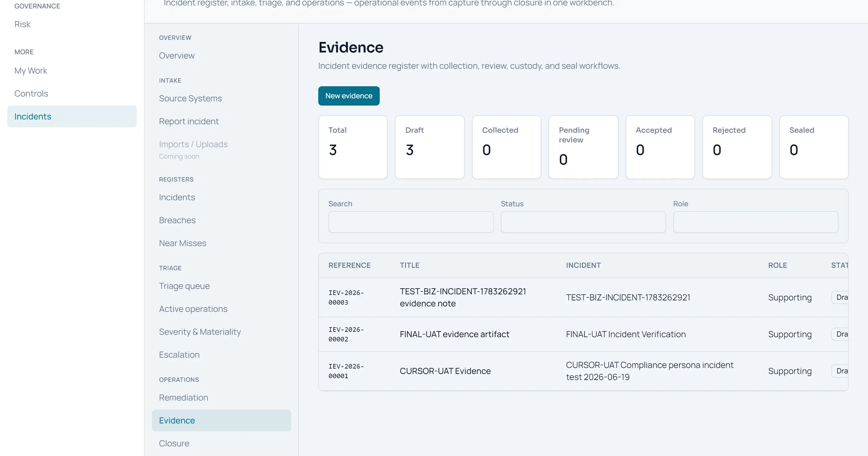Click the REFERENCE column header
The image size is (868, 456).
point(349,265)
